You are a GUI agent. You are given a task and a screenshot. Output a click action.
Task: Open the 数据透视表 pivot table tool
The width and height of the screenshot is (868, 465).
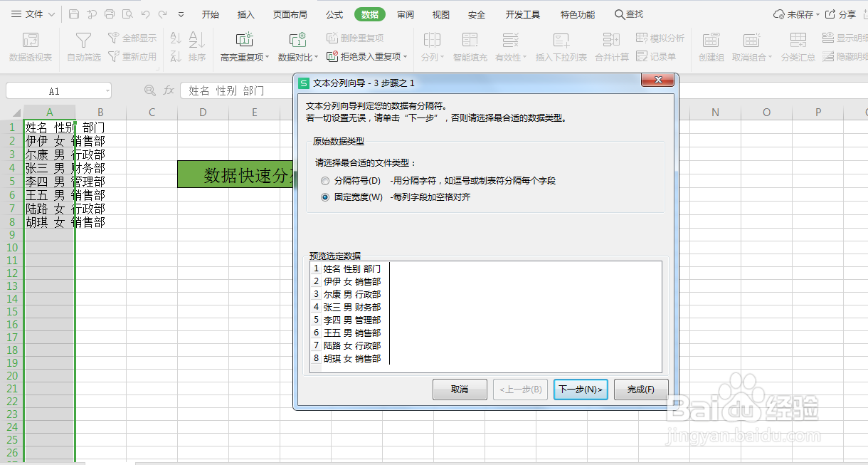pos(31,47)
